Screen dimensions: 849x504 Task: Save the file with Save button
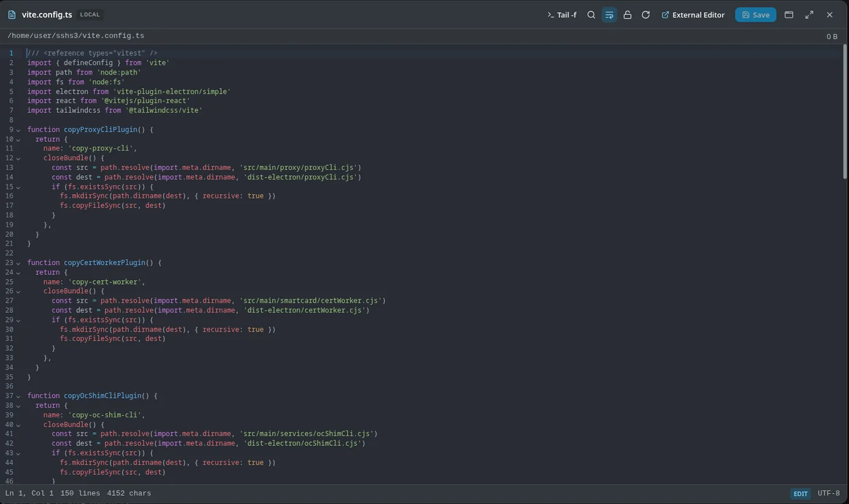point(755,15)
